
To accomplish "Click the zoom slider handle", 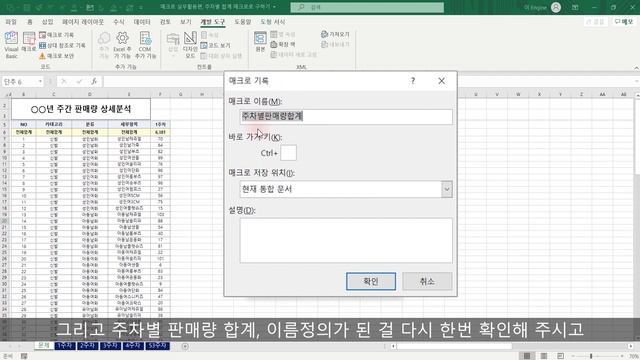I will pyautogui.click(x=591, y=356).
